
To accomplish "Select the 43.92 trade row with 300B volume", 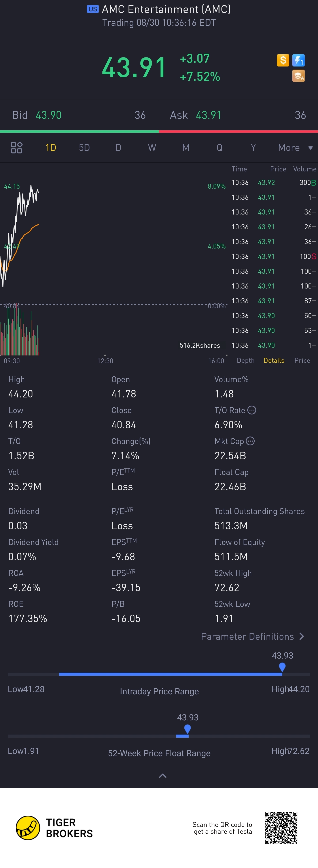I will pyautogui.click(x=274, y=183).
